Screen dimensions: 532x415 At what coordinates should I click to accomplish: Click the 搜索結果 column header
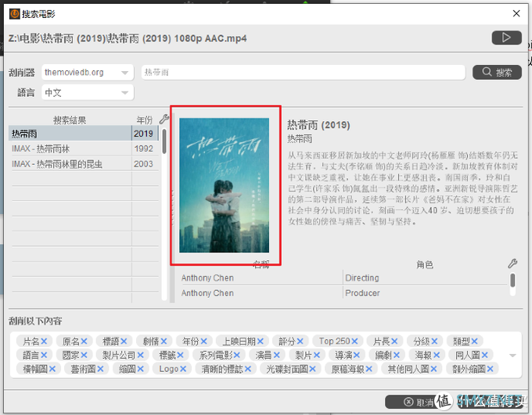(70, 120)
